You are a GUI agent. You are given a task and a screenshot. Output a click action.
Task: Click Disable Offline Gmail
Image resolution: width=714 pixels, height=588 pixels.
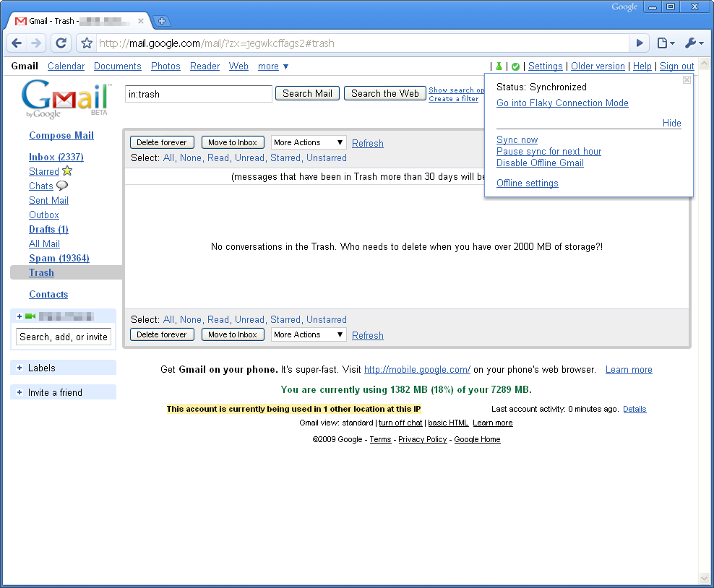click(540, 163)
